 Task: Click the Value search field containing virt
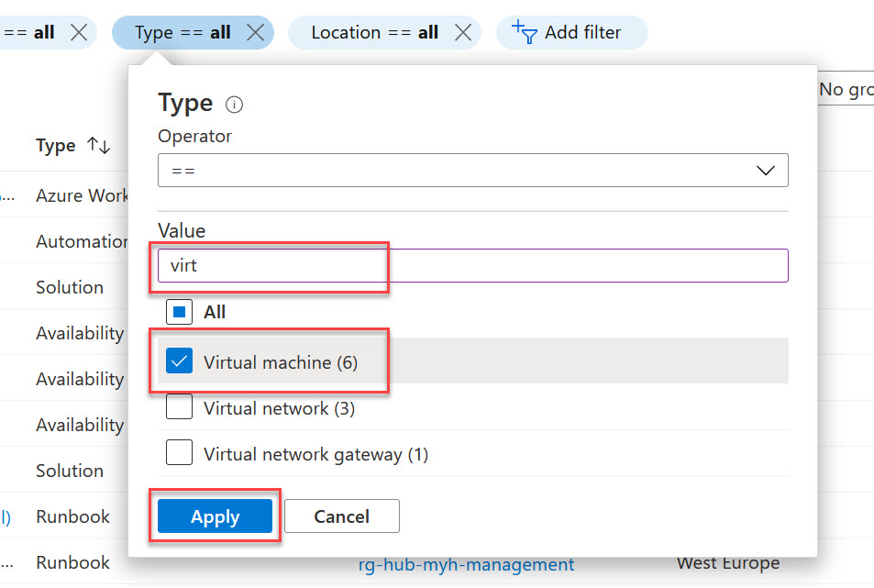(472, 266)
